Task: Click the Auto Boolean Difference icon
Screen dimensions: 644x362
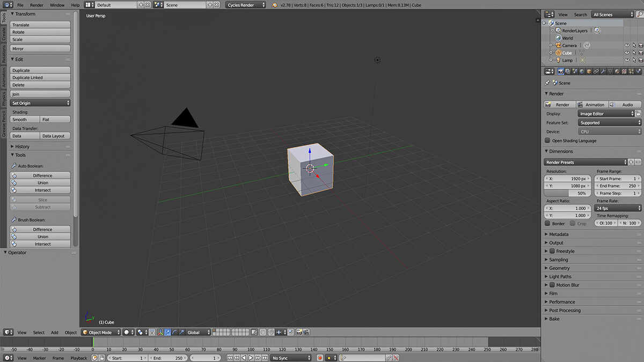Action: (x=14, y=175)
